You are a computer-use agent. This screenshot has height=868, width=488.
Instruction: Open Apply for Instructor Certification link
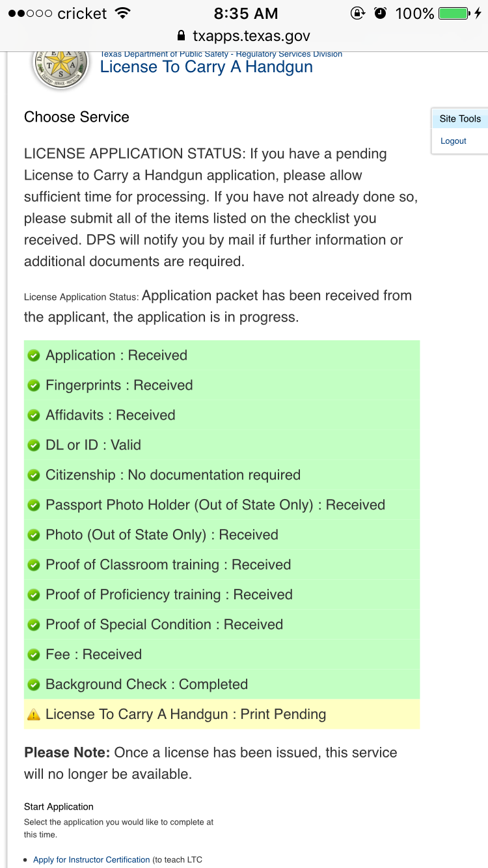(92, 860)
